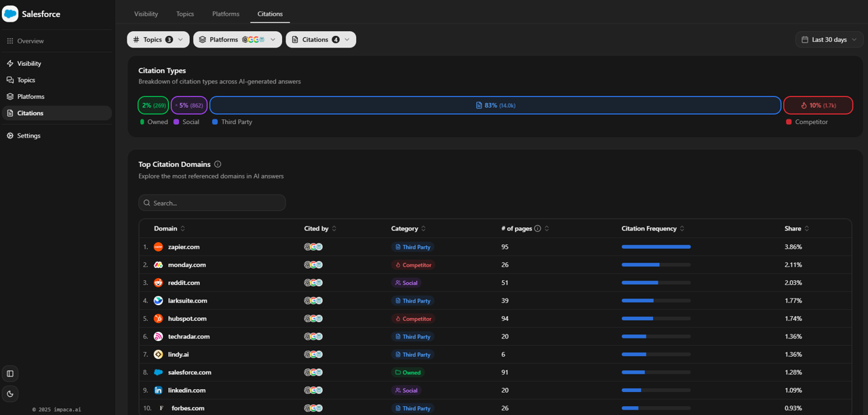Open the Overview grid icon in sidebar
Image resolution: width=868 pixels, height=415 pixels.
pos(9,41)
